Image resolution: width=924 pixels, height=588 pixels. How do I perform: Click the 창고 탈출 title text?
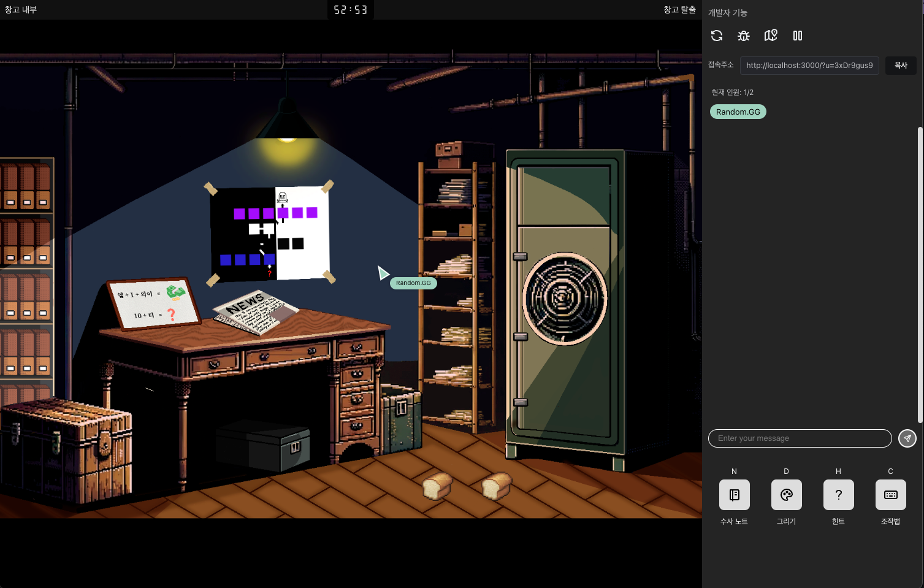point(679,10)
